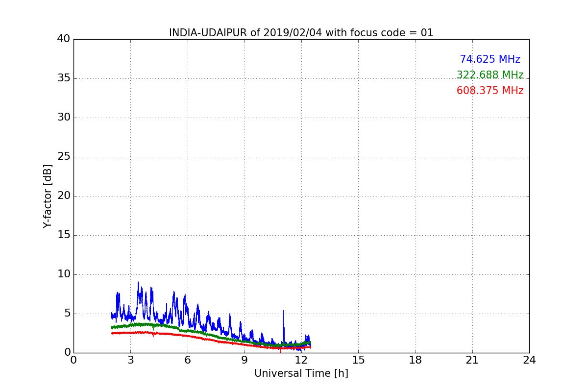
Task: Click the x-axis tick value 3
Action: pos(130,360)
